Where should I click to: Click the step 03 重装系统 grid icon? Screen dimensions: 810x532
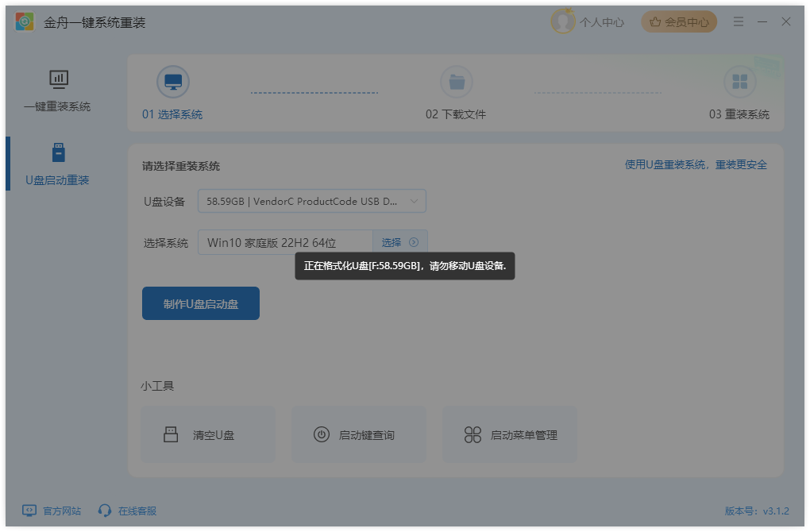pyautogui.click(x=740, y=82)
